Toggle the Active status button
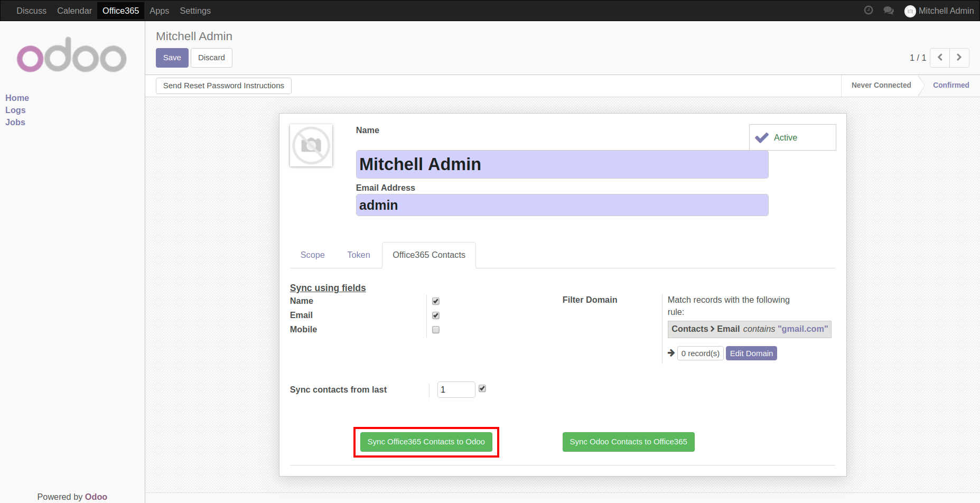Viewport: 980px width, 503px height. tap(792, 137)
